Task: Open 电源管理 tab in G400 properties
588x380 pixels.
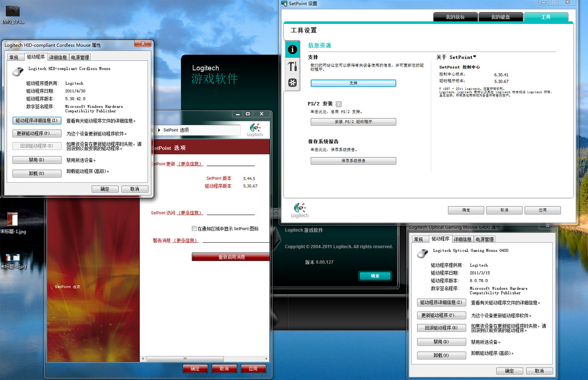Action: point(484,239)
